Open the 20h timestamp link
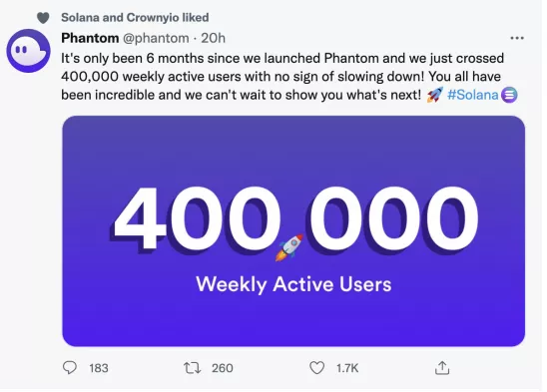Image resolution: width=547 pixels, height=392 pixels. point(214,38)
